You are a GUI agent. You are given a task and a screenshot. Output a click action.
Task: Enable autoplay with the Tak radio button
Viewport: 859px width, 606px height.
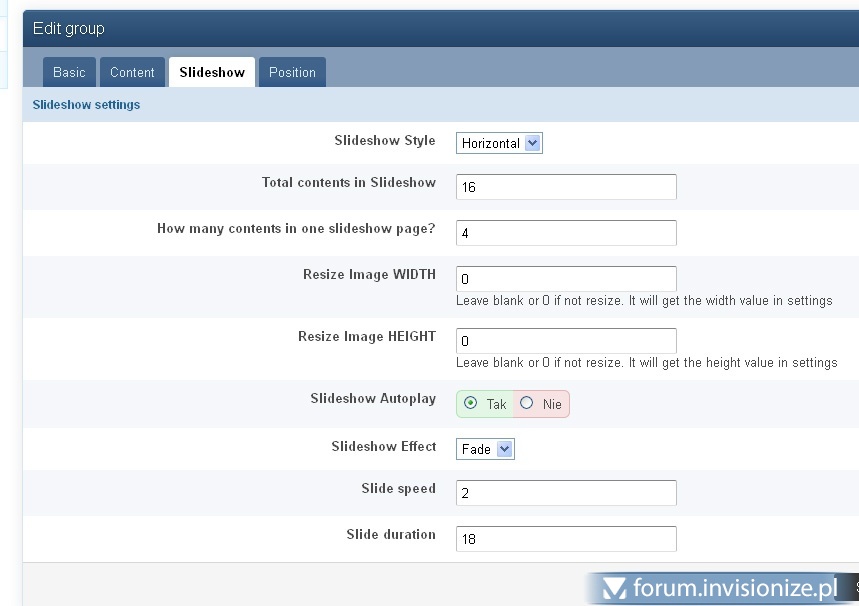pyautogui.click(x=471, y=404)
